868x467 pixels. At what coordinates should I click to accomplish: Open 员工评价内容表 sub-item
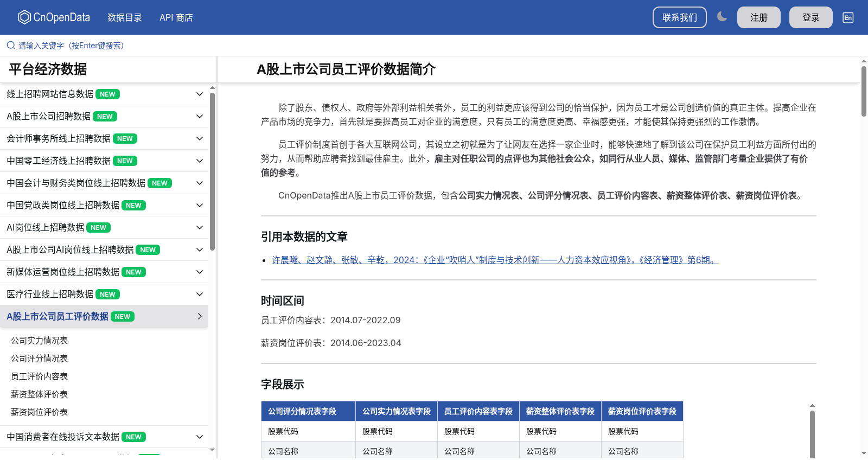click(39, 376)
